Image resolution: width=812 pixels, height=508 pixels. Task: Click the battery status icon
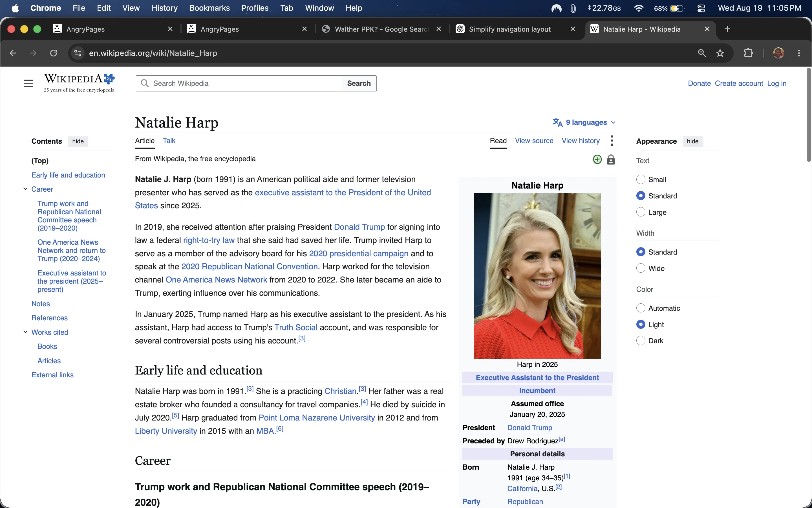(677, 8)
